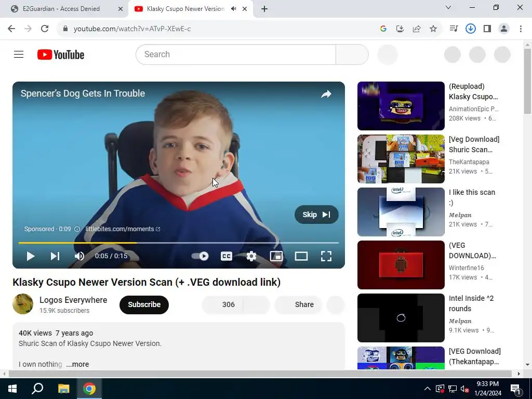The height and width of the screenshot is (399, 532).
Task: Open media controls in Chrome toolbar
Action: [454, 29]
